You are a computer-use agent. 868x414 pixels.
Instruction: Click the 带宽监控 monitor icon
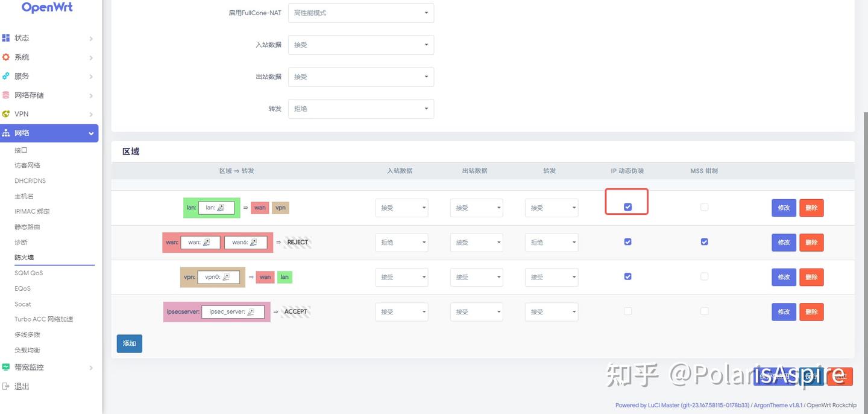6,367
